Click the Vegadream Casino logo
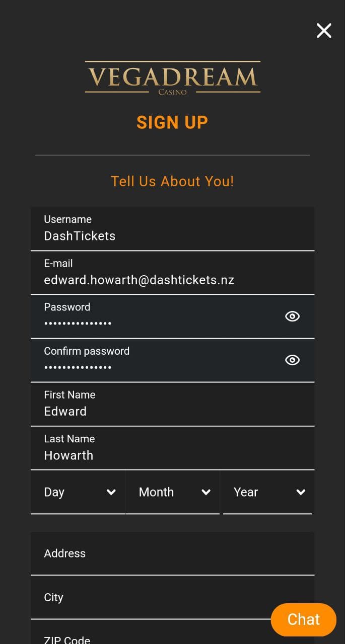The height and width of the screenshot is (644, 345). click(x=172, y=77)
